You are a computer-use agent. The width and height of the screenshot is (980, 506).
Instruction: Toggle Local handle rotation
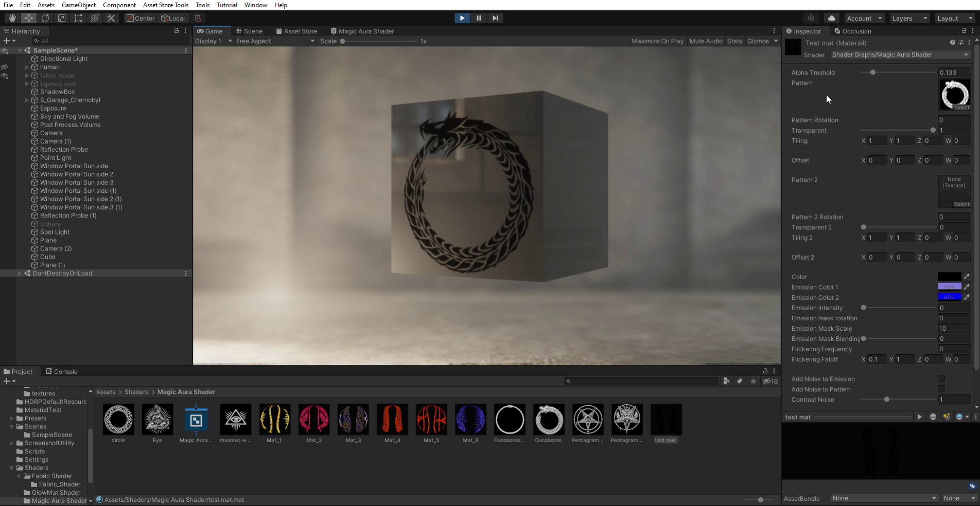coord(173,18)
